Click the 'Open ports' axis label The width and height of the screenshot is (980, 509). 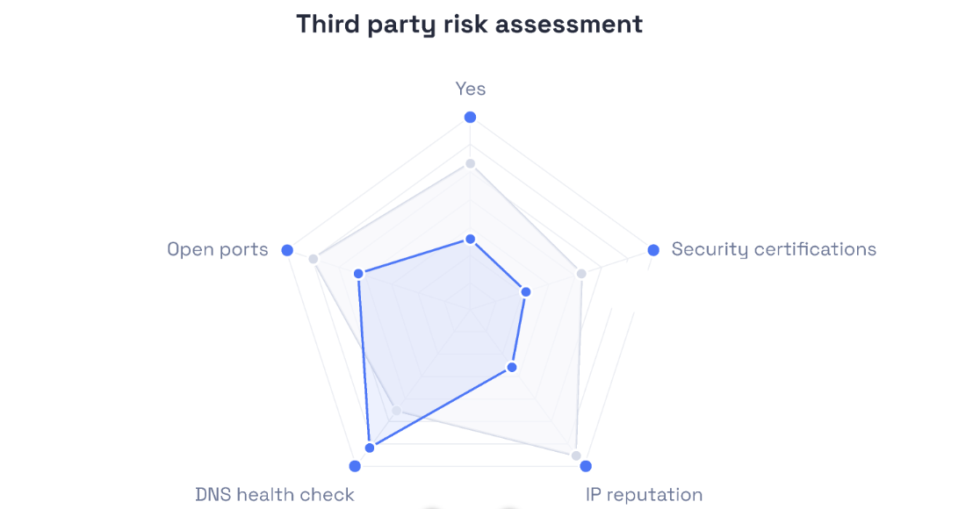pyautogui.click(x=218, y=249)
